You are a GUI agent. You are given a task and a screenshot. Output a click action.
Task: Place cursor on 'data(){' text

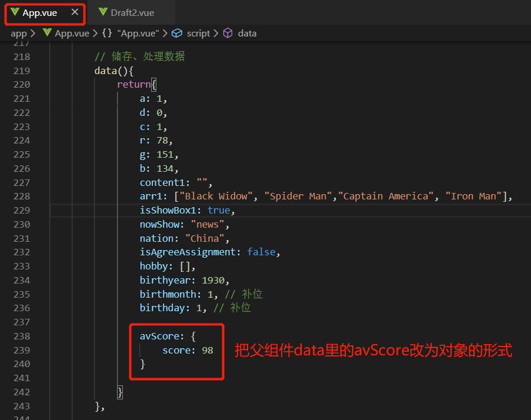tap(114, 71)
